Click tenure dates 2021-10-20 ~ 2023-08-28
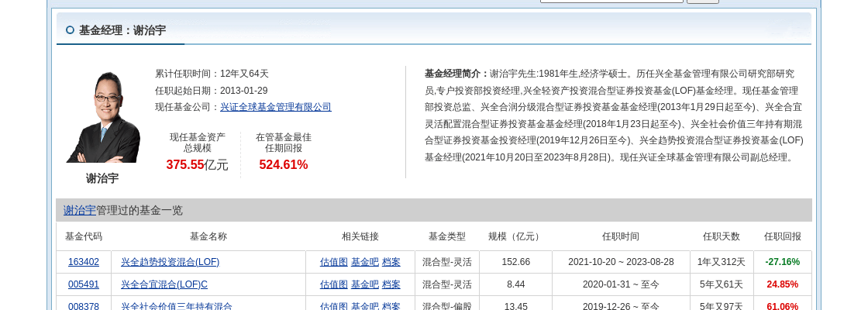Viewport: 868px width, 310px height. [x=621, y=262]
